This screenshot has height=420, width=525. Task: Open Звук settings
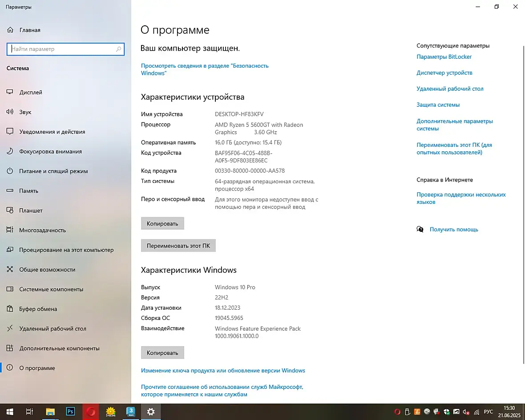tap(19, 112)
